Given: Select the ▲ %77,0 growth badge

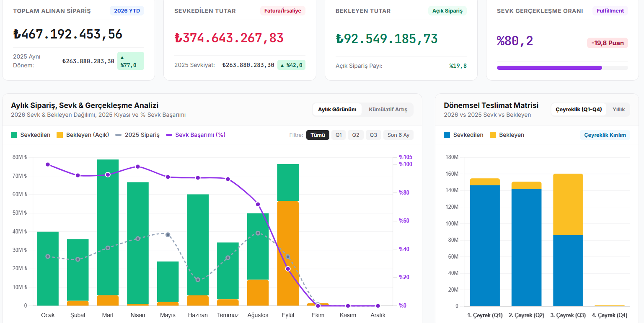Looking at the screenshot, I should click(x=131, y=61).
